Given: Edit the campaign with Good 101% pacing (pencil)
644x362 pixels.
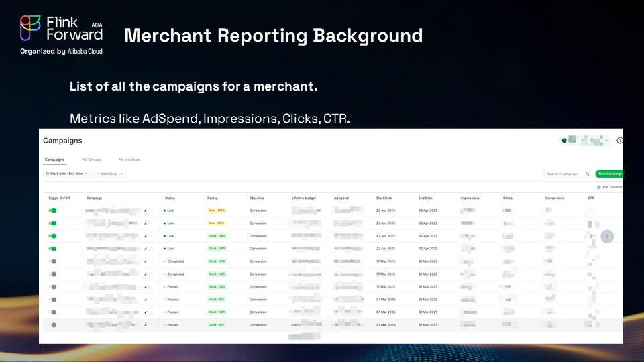Looking at the screenshot, I should 146,261.
